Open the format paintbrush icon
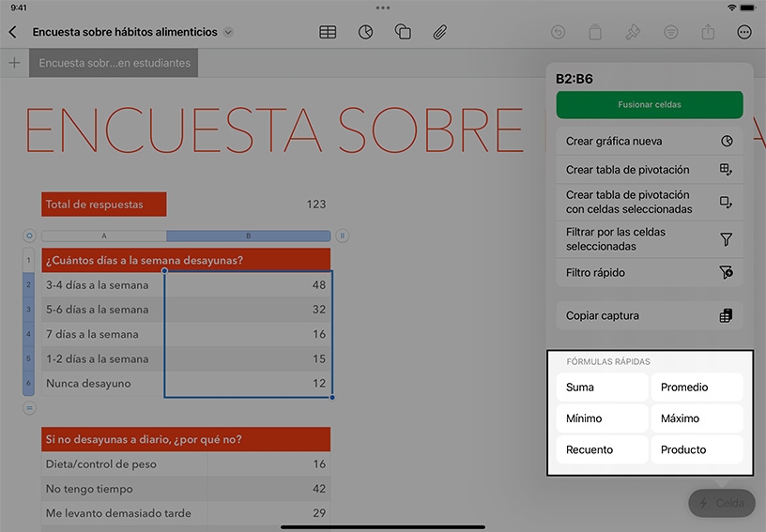 [633, 32]
